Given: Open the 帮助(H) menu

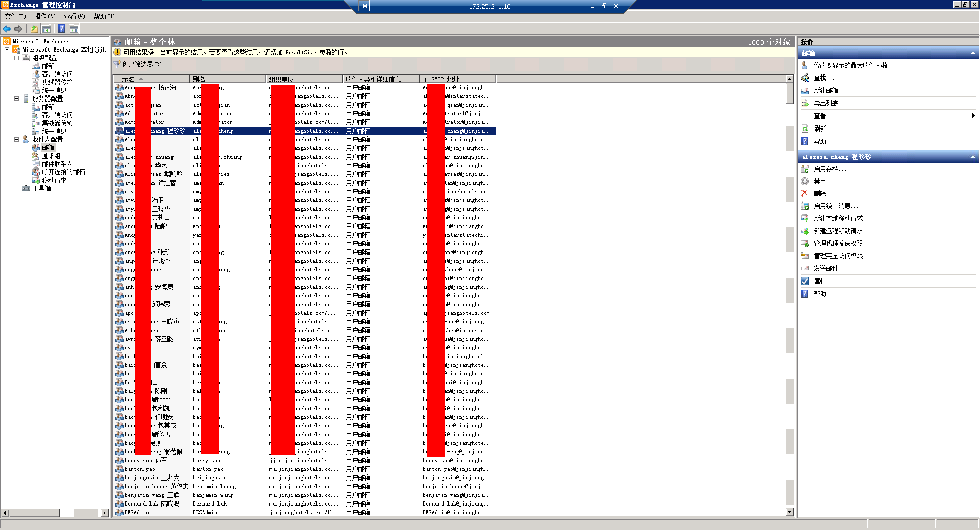Looking at the screenshot, I should point(104,16).
